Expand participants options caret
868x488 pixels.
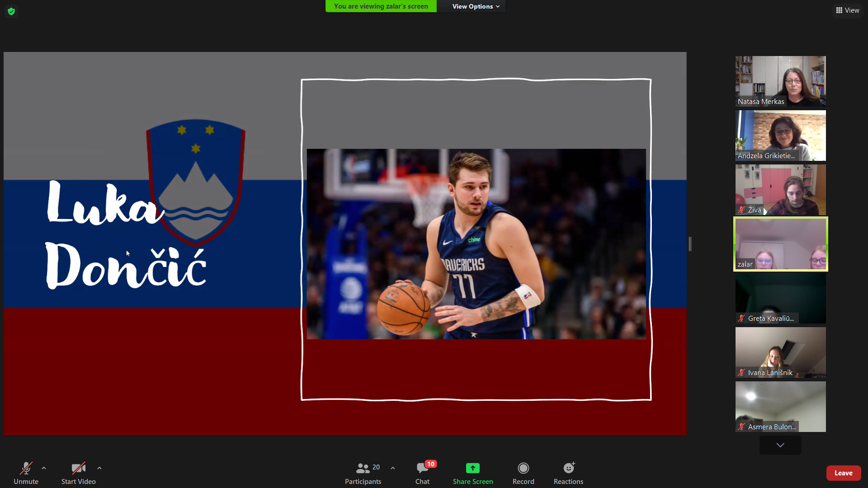pyautogui.click(x=393, y=468)
